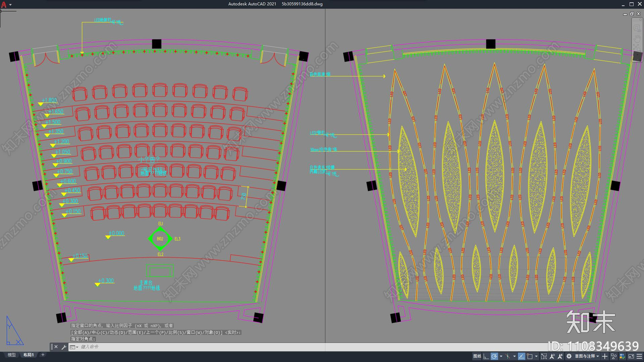Open status bar customization hamburger menu

639,356
